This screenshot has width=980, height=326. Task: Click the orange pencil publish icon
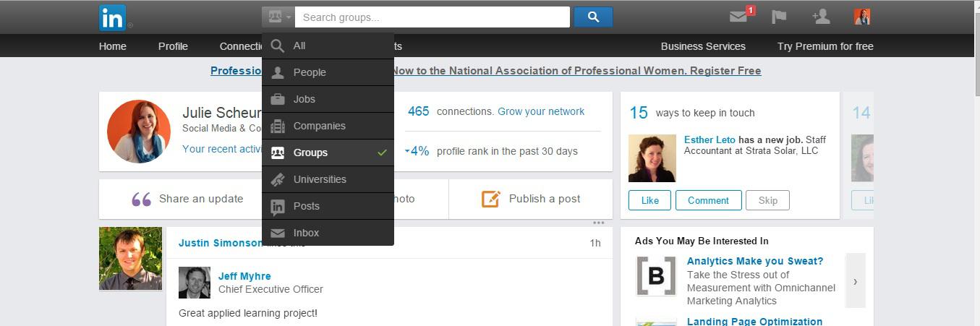[491, 199]
